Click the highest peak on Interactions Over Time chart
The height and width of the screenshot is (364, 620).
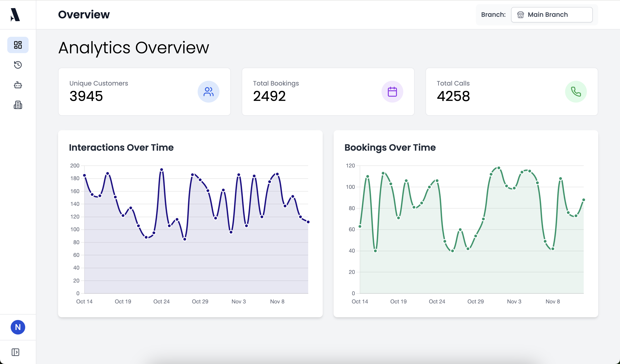[161, 169]
